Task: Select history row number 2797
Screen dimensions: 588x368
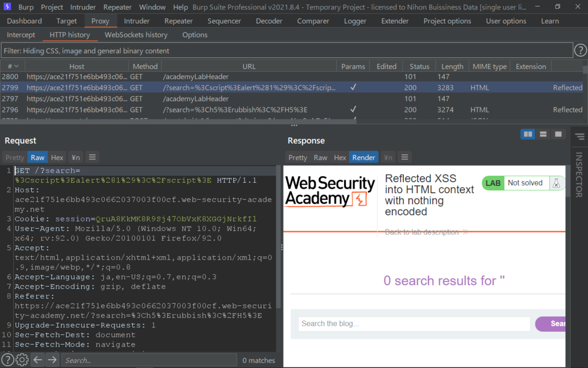Action: coord(292,99)
